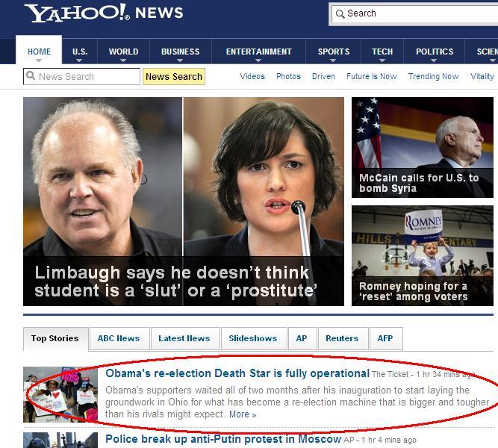Image resolution: width=498 pixels, height=448 pixels.
Task: Switch to the Slideshows tab
Action: point(253,338)
